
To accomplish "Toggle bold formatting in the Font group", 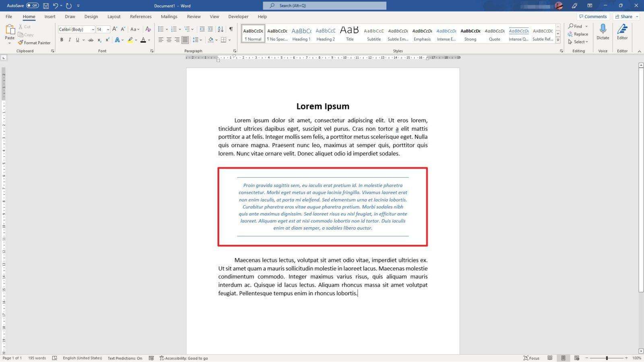I will pos(62,39).
